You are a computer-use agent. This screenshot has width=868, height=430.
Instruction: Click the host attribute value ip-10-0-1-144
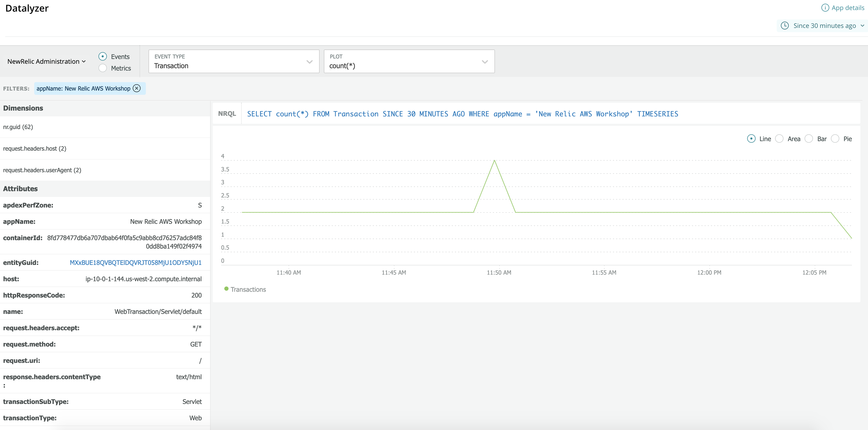[x=143, y=279]
